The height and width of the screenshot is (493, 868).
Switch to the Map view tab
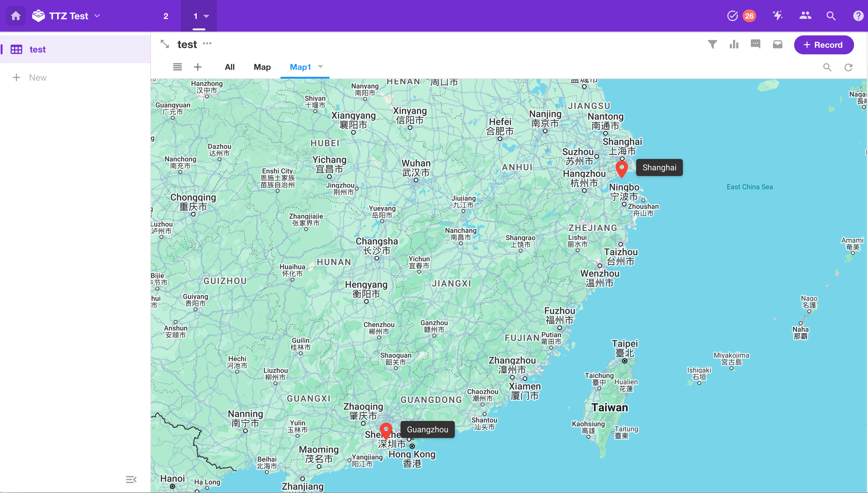point(262,67)
